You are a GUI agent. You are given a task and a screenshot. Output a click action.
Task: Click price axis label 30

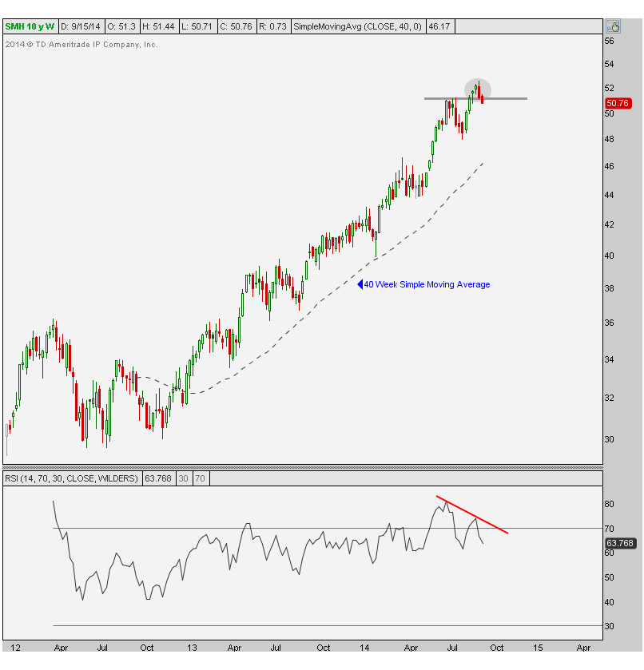click(610, 439)
